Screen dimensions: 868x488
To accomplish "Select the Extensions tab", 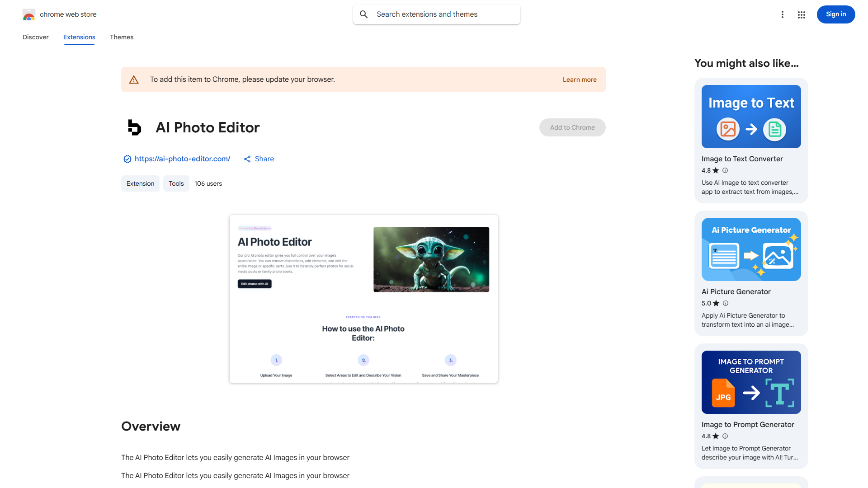I will pos(79,37).
